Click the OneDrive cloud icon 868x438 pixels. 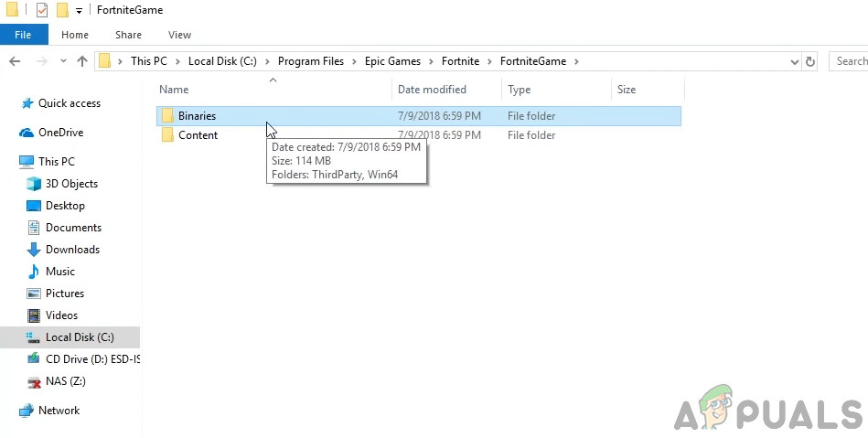(27, 133)
